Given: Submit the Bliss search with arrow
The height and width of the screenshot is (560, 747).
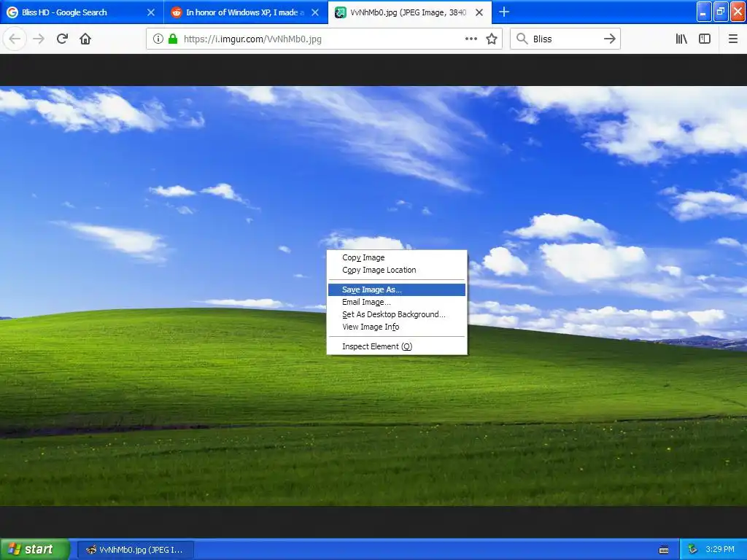Looking at the screenshot, I should [609, 39].
